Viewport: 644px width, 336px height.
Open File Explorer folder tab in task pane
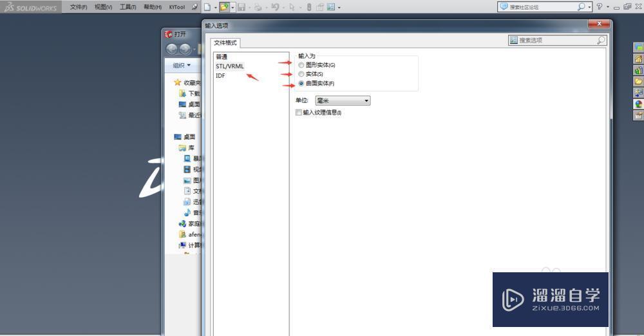coord(638,81)
